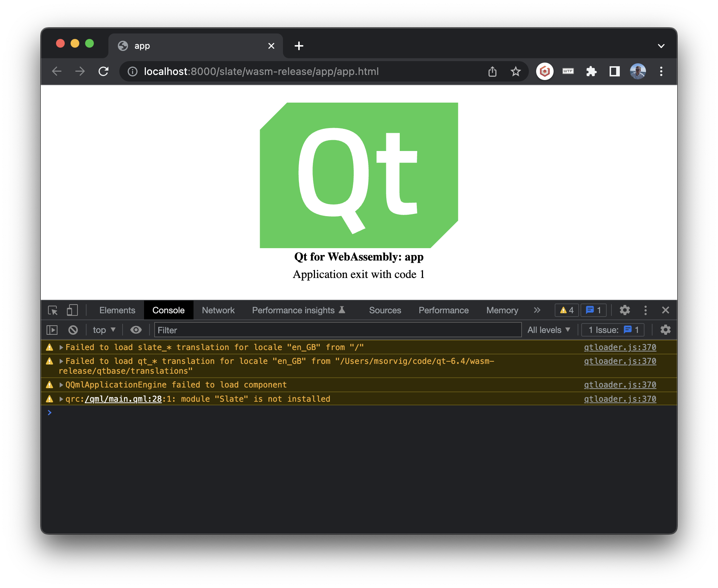718x588 pixels.
Task: Toggle the live expression eye
Action: 136,330
